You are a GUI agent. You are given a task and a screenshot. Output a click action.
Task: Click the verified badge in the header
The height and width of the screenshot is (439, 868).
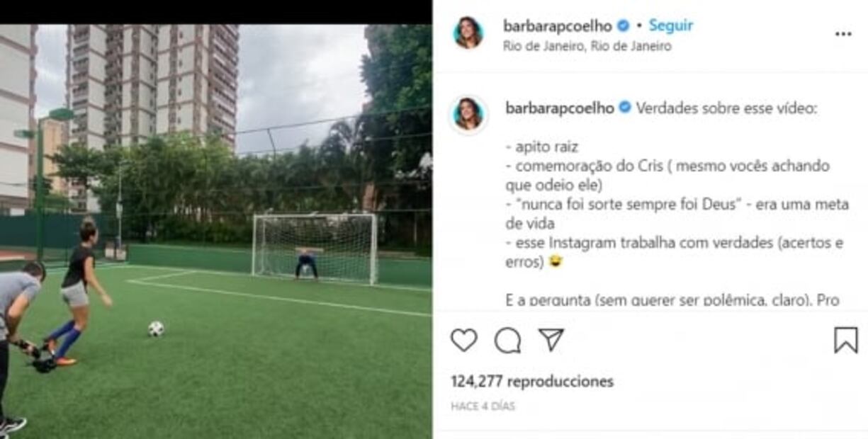click(x=623, y=26)
